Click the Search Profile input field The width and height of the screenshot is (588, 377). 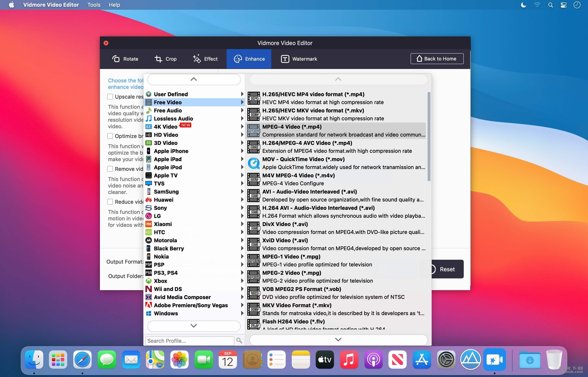[x=190, y=341]
